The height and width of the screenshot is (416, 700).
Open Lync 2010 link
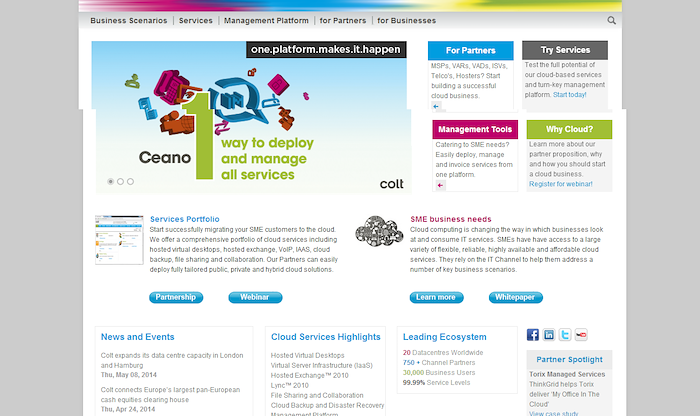coord(289,385)
